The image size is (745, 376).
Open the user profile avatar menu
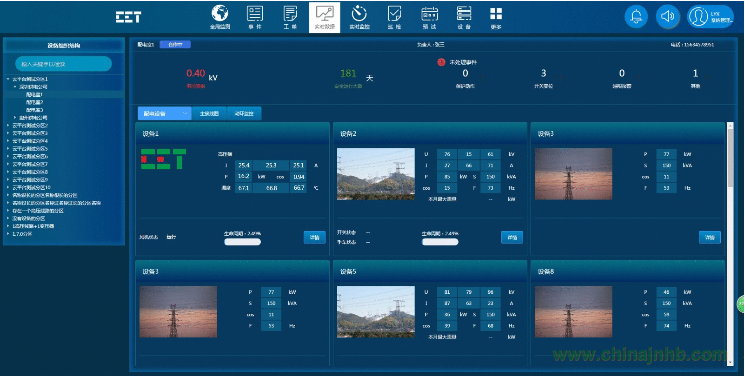(x=710, y=17)
